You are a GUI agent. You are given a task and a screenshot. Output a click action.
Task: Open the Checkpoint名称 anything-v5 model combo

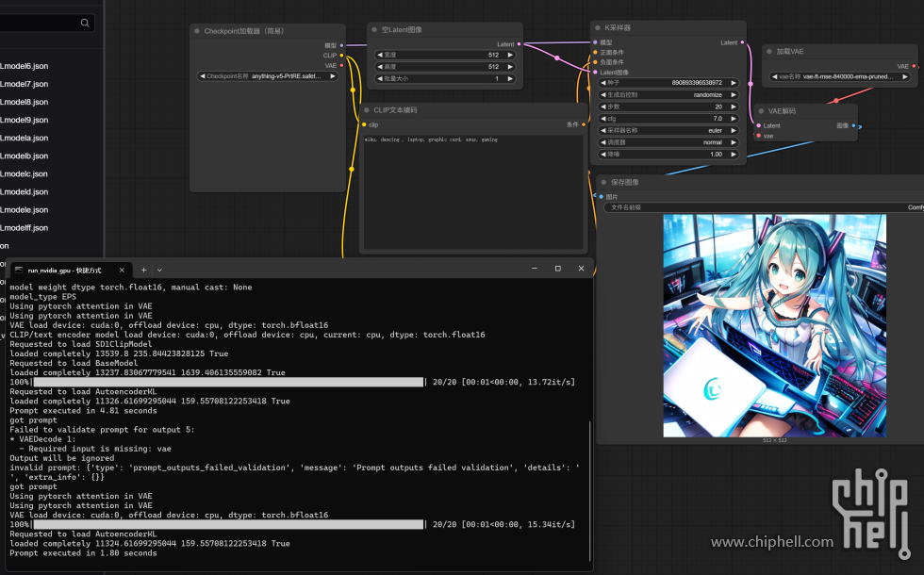click(x=268, y=76)
